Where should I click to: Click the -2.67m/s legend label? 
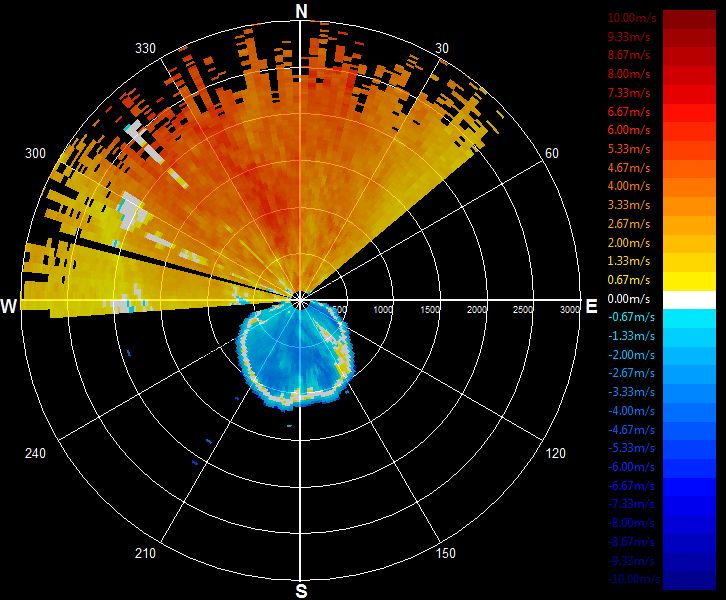[631, 373]
